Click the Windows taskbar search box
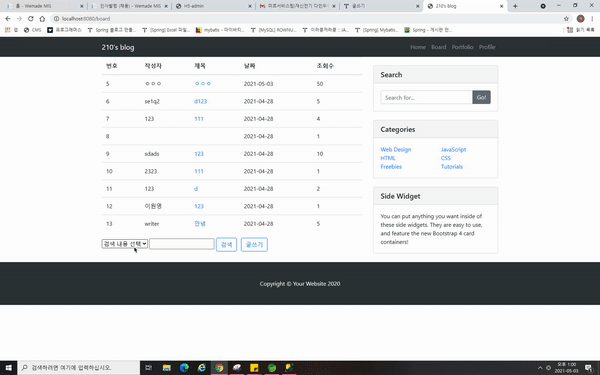The image size is (600, 375). point(78,368)
